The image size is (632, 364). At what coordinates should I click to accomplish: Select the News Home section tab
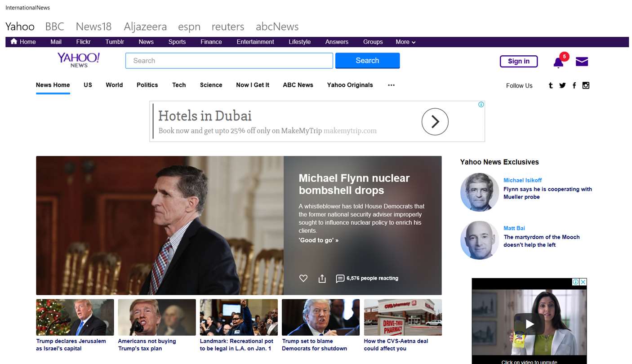click(x=53, y=85)
